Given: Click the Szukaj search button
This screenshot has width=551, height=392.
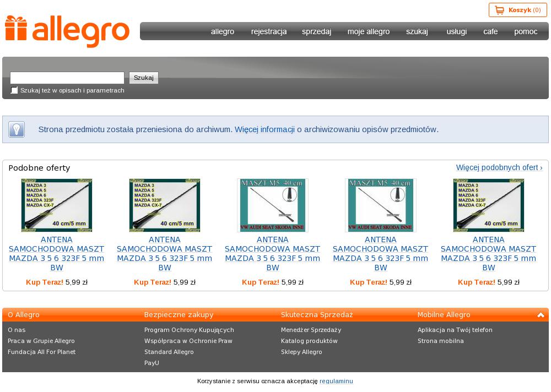Looking at the screenshot, I should (144, 78).
